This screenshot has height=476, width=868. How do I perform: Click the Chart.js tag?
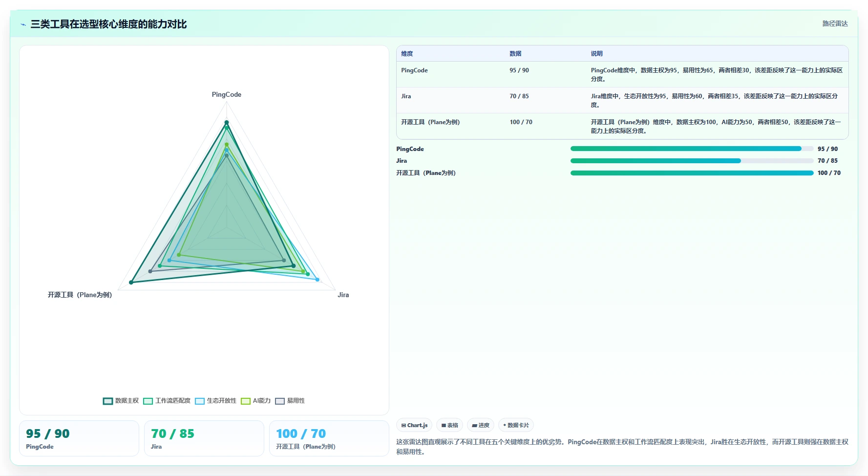(414, 425)
